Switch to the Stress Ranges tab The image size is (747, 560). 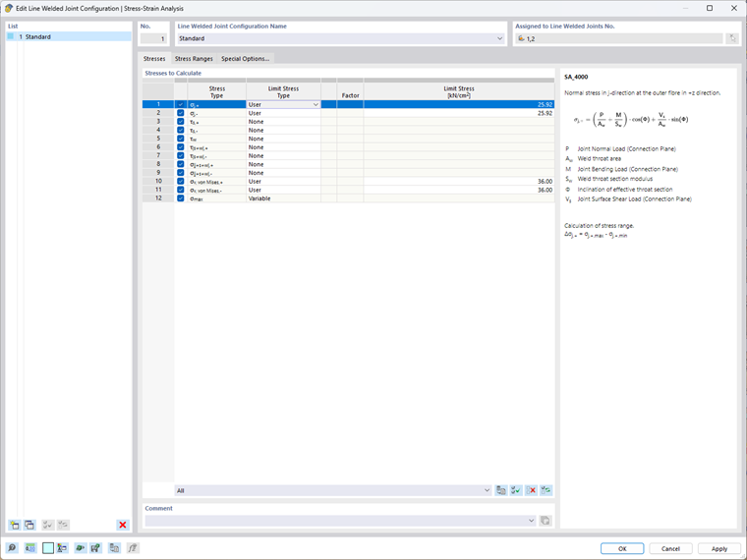pos(194,59)
